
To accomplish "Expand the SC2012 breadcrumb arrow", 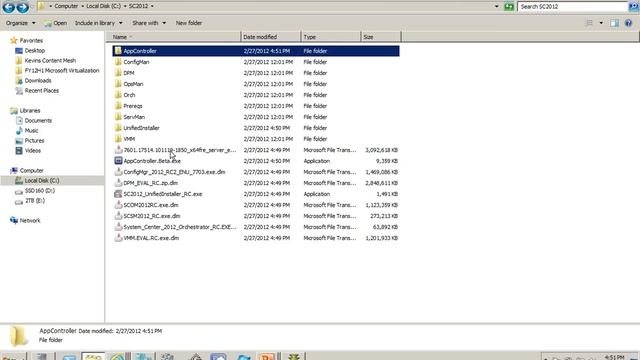I will (x=152, y=6).
